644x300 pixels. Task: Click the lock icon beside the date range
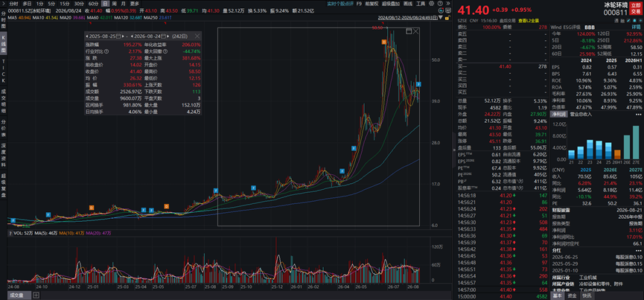pyautogui.click(x=447, y=18)
